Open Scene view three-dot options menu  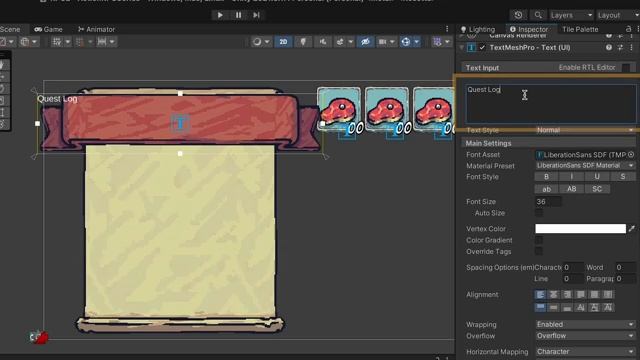447,29
